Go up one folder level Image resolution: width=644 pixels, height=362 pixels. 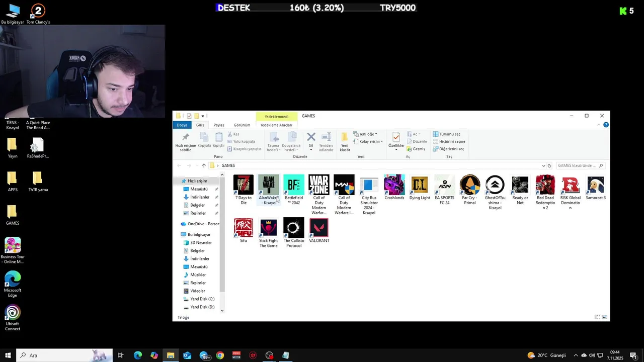coord(204,165)
